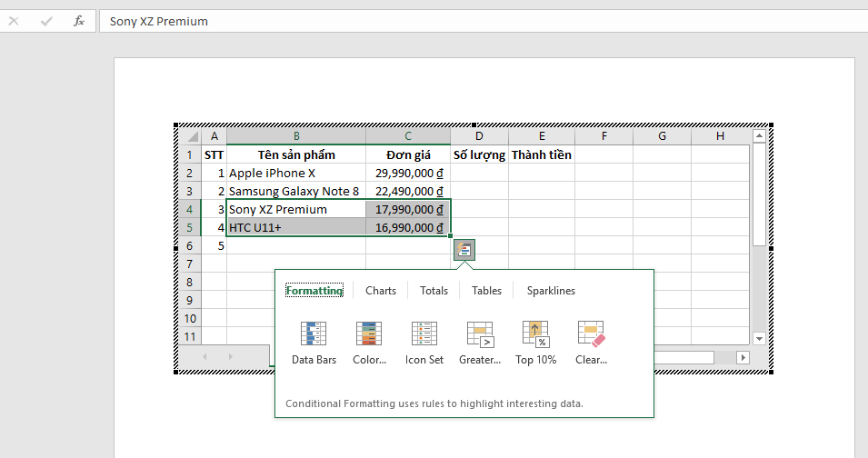Screen dimensions: 868x458
Task: Click horizontal scrollbar right arrow
Action: [x=743, y=357]
